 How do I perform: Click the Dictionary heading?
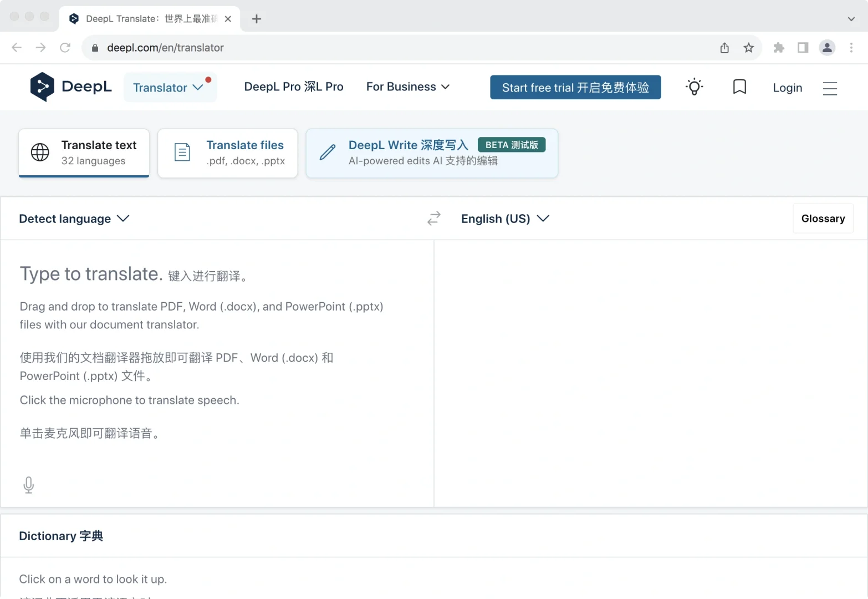coord(61,536)
